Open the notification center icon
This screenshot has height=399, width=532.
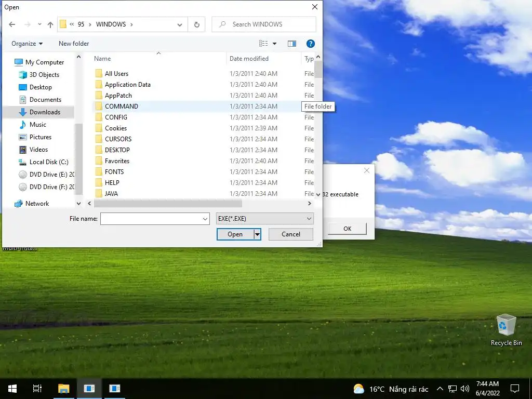coord(515,389)
